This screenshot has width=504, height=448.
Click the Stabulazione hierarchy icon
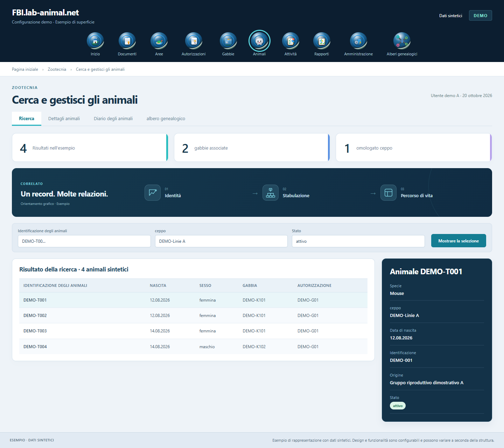tap(271, 193)
